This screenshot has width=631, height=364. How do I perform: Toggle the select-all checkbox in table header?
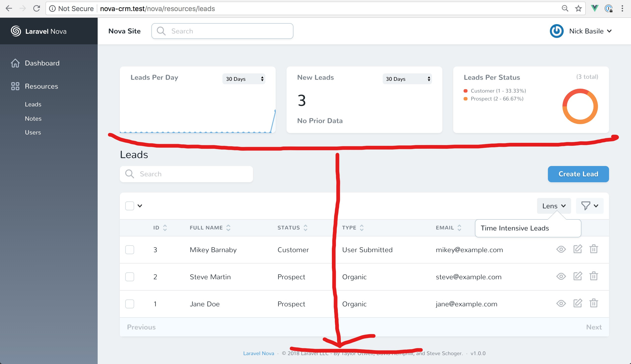(x=130, y=206)
